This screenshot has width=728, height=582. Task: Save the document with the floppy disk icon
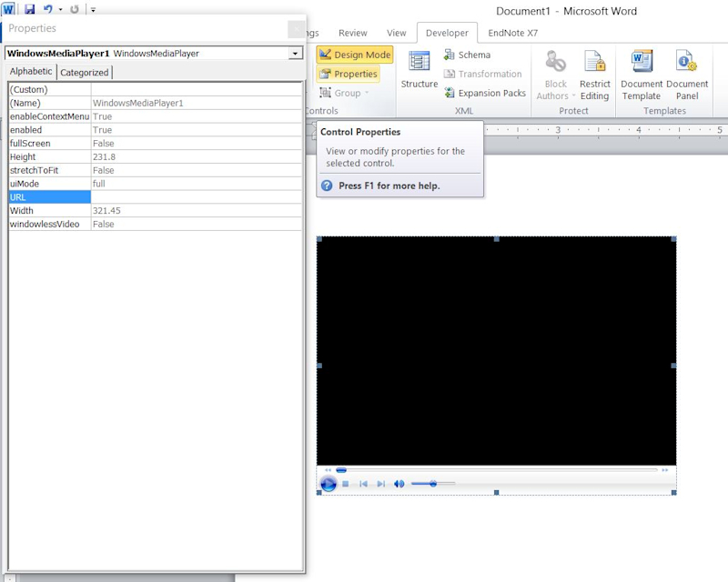tap(30, 9)
